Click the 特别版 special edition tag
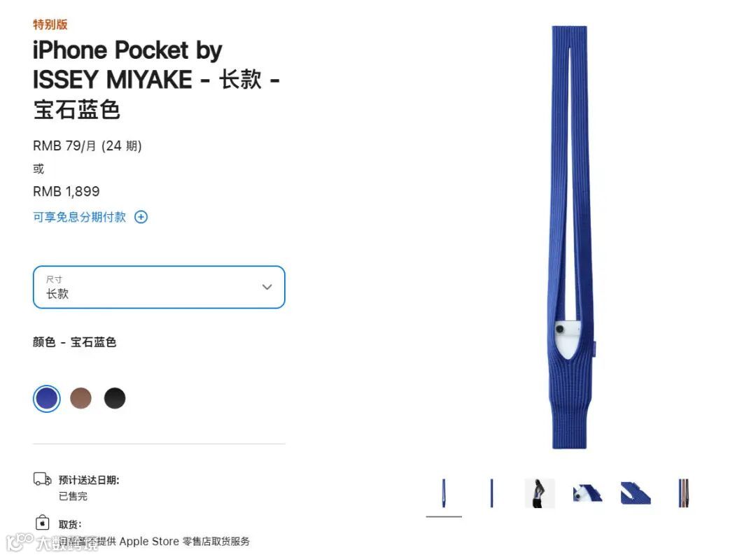 tap(50, 24)
